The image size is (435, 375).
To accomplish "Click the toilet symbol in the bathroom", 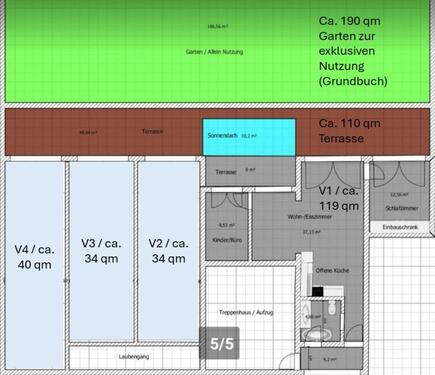I will (331, 309).
